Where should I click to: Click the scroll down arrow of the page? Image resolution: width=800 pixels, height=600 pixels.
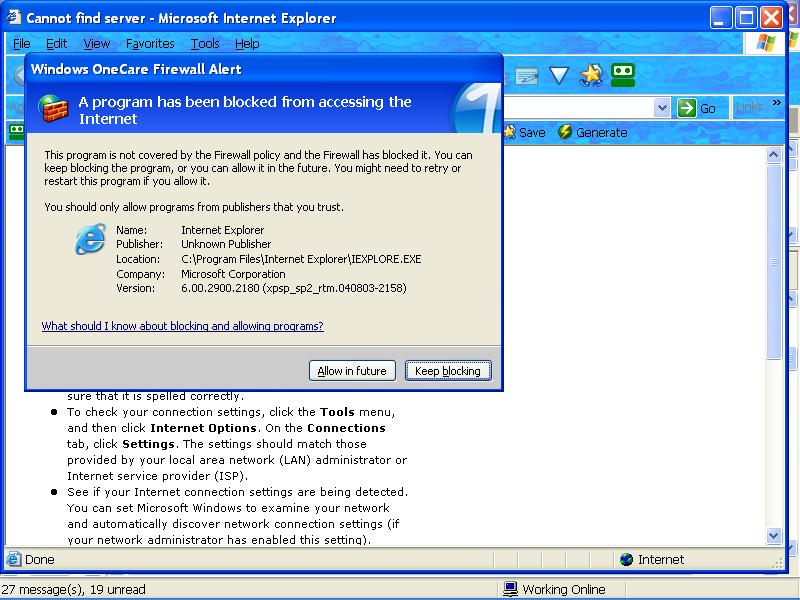(x=774, y=535)
